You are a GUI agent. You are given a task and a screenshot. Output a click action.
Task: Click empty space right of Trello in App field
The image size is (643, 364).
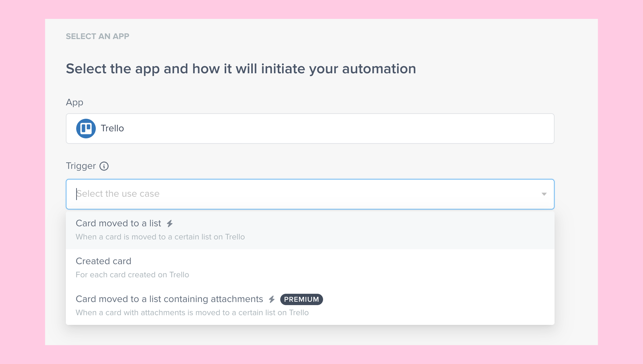pyautogui.click(x=350, y=129)
